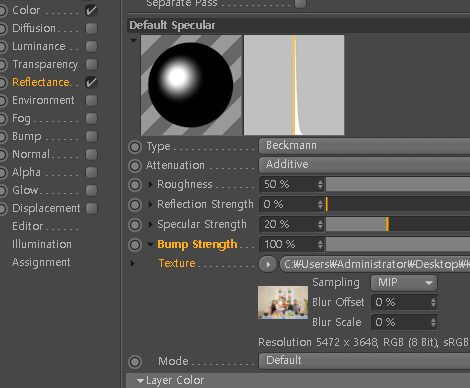Expand the Texture row triangle

(x=133, y=263)
